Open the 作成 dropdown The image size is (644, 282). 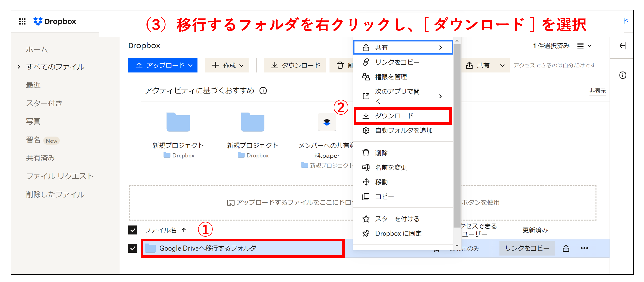click(x=227, y=65)
